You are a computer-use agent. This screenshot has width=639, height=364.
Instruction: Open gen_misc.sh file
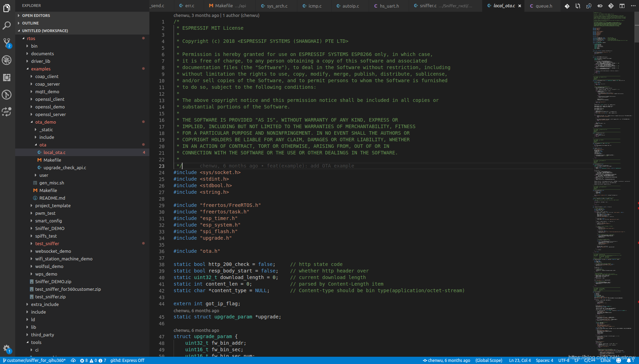coord(82,183)
